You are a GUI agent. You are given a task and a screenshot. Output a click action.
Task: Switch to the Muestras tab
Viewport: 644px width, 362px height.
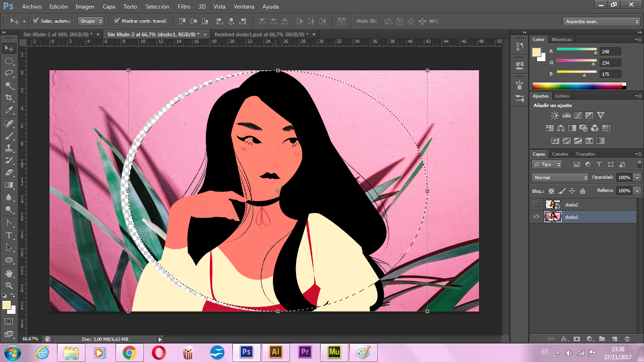tap(561, 40)
